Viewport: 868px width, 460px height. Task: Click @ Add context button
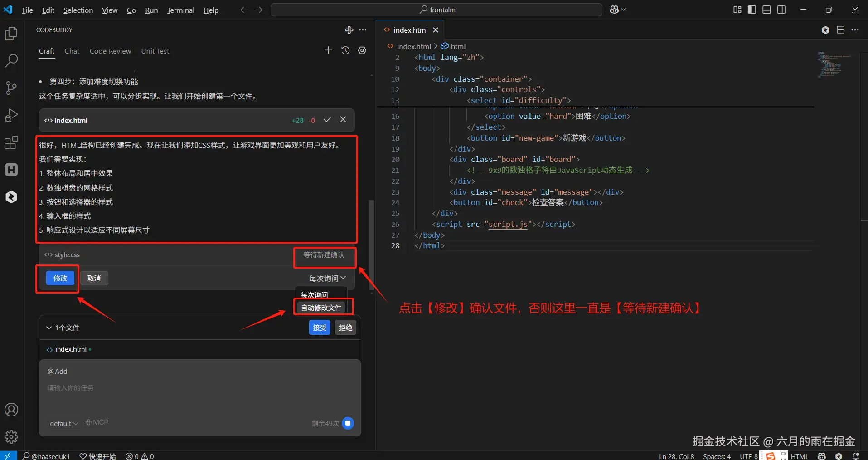(58, 371)
